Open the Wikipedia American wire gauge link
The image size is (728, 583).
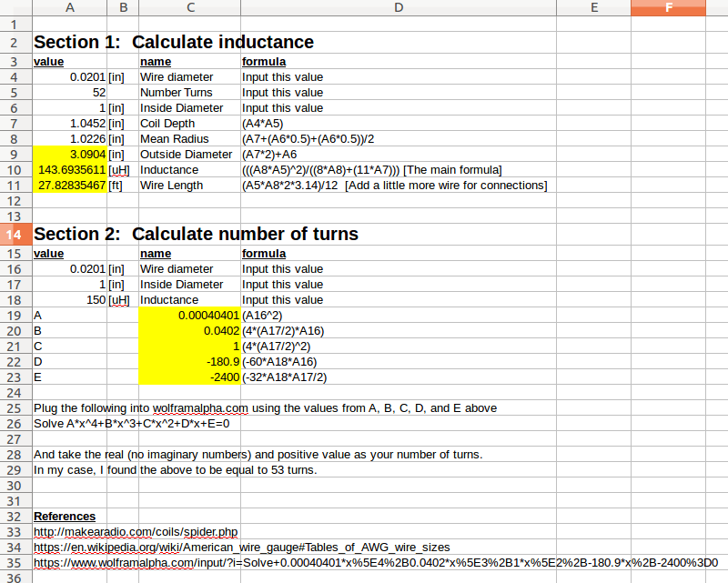click(241, 548)
